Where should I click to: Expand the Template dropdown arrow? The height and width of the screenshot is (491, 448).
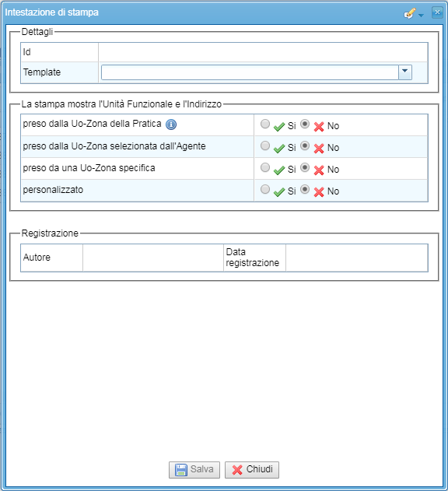tap(404, 72)
